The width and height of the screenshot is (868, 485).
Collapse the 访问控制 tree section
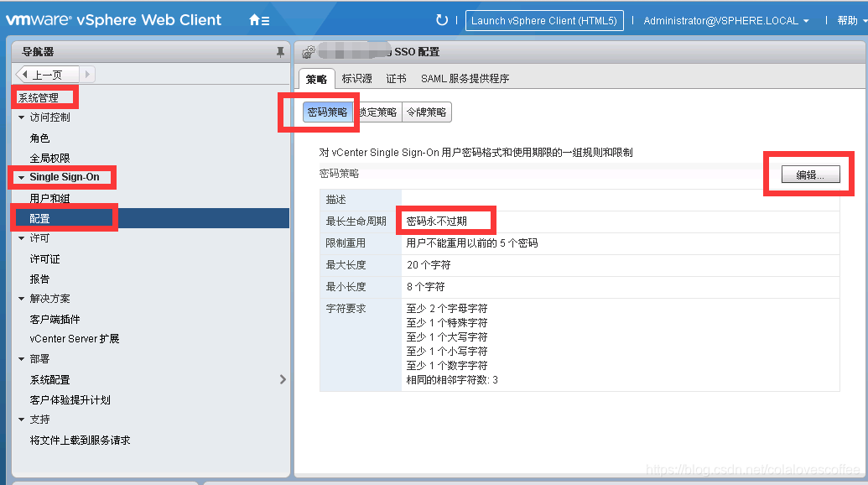21,117
